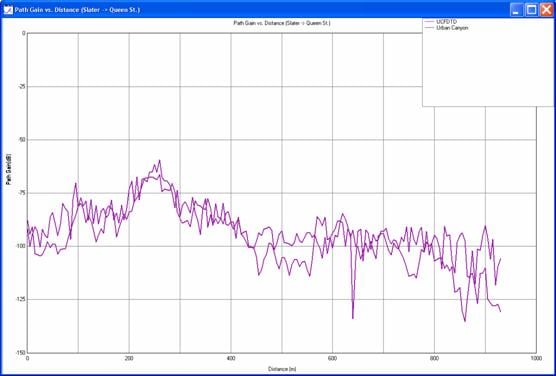
Task: Click the plot title above the graph
Action: [x=282, y=23]
